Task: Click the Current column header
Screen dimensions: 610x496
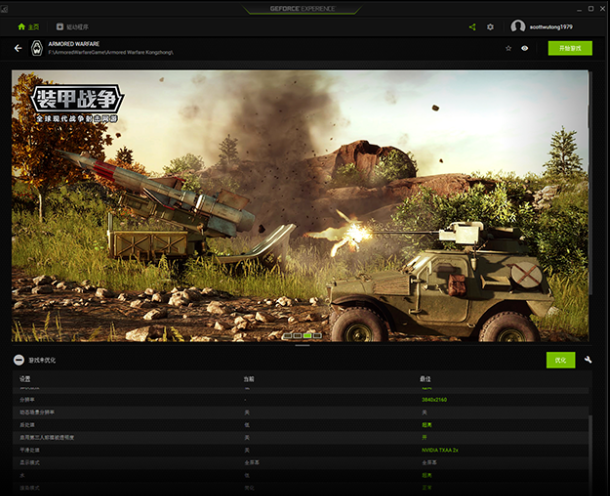Action: point(249,379)
